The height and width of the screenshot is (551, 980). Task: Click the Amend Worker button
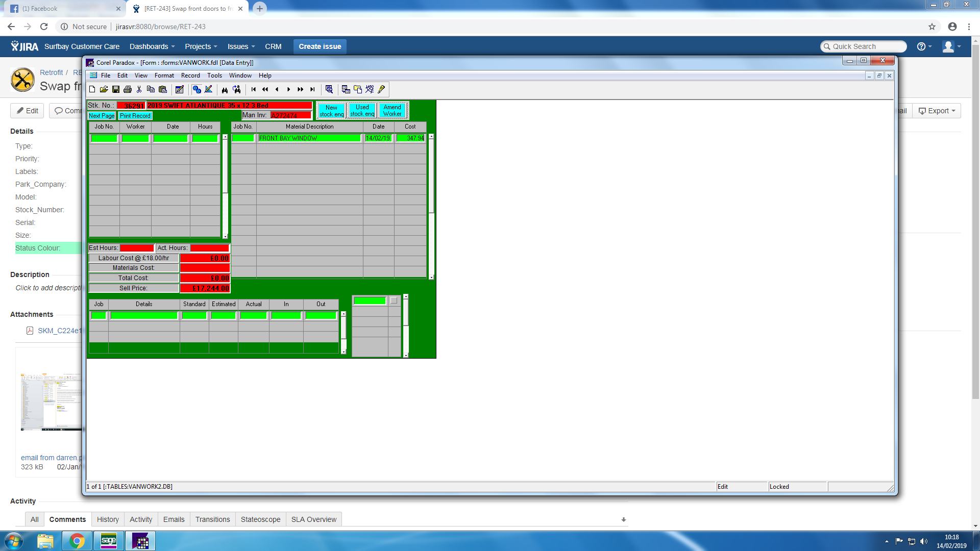[392, 110]
